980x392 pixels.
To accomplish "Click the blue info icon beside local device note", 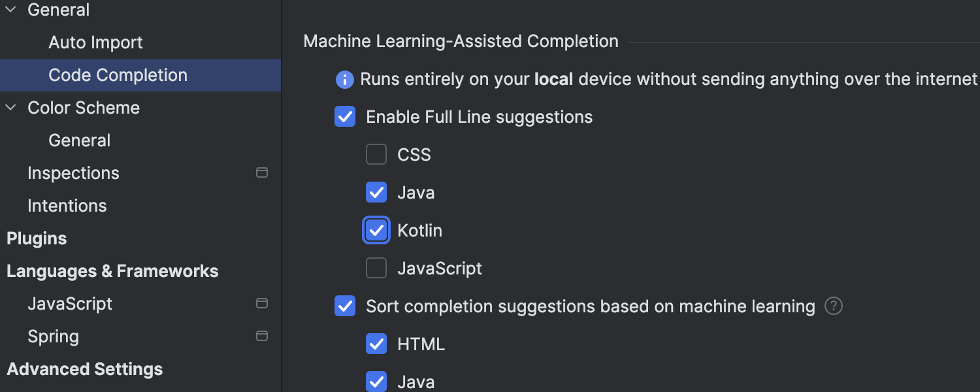I will point(344,80).
